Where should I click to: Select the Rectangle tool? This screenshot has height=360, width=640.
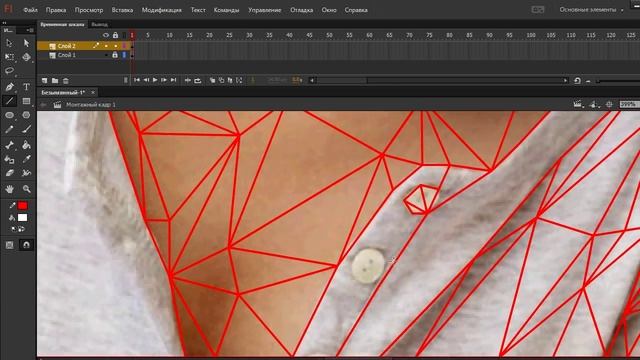26,101
